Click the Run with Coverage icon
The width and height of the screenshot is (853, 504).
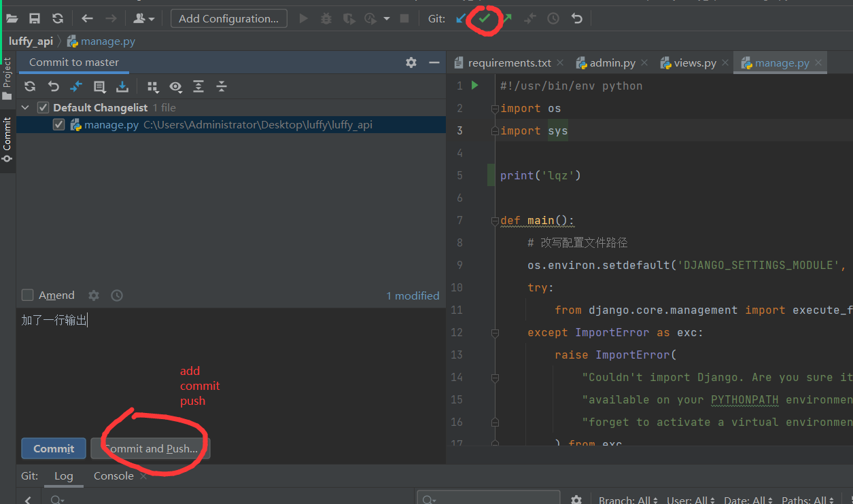(349, 18)
